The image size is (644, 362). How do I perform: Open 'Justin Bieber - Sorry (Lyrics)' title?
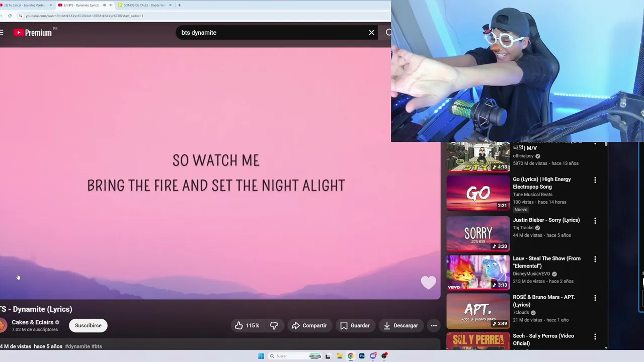[x=546, y=220]
